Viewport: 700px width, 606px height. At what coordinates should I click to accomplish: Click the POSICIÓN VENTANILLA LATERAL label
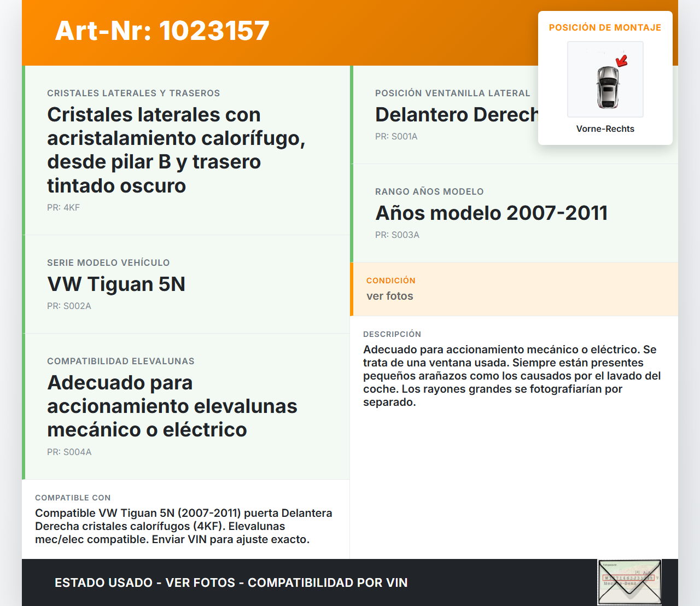click(x=453, y=93)
